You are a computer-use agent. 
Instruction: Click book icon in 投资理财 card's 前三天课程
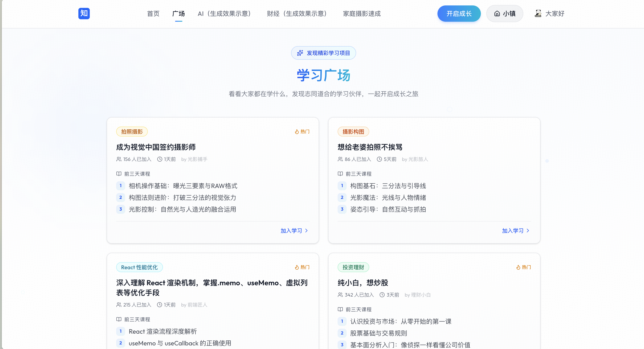(x=340, y=309)
